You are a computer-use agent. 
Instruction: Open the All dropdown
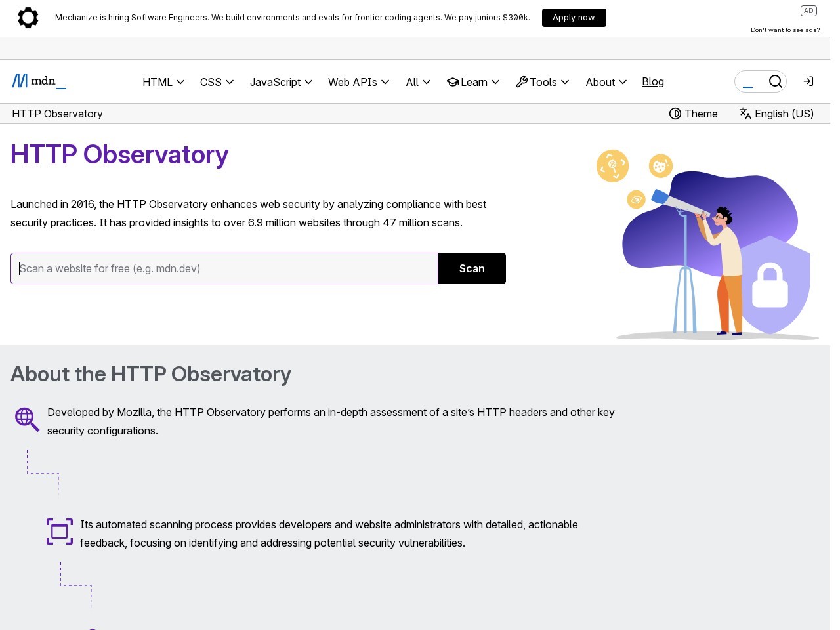coord(418,82)
